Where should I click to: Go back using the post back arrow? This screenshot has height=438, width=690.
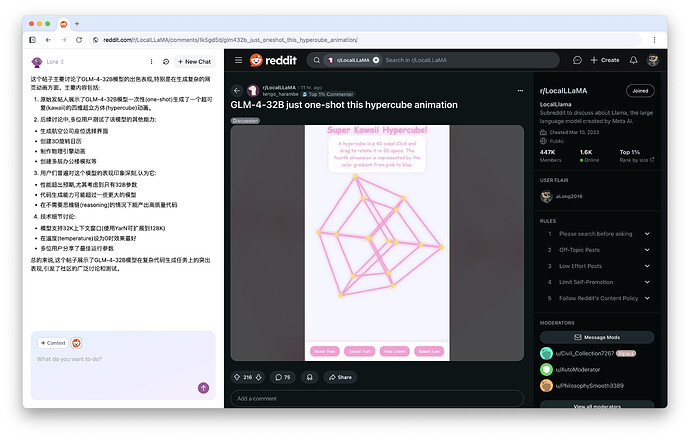point(237,91)
